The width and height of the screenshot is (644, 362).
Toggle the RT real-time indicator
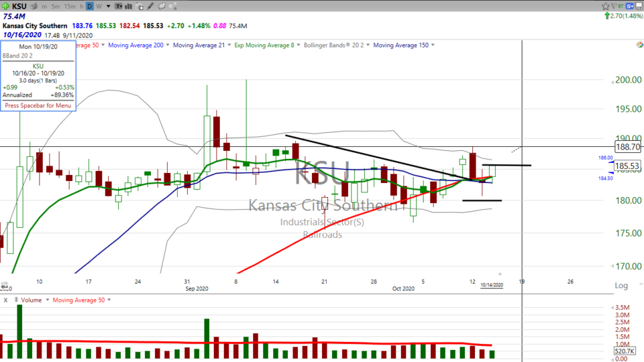coord(621,6)
